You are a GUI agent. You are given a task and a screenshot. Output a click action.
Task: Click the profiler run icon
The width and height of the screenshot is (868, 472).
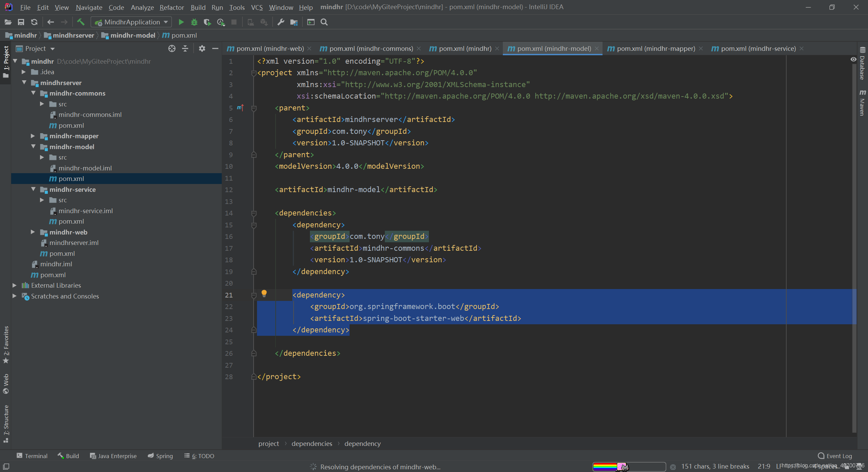click(x=221, y=22)
